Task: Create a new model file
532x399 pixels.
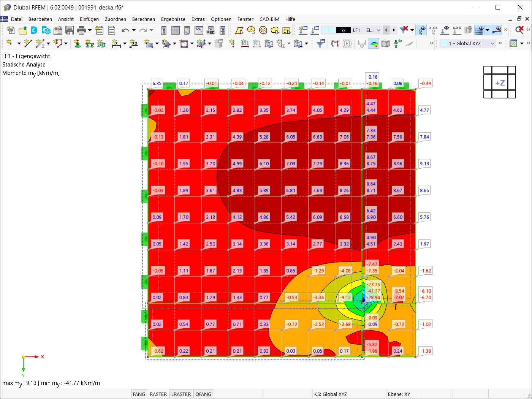Action: click(11, 30)
